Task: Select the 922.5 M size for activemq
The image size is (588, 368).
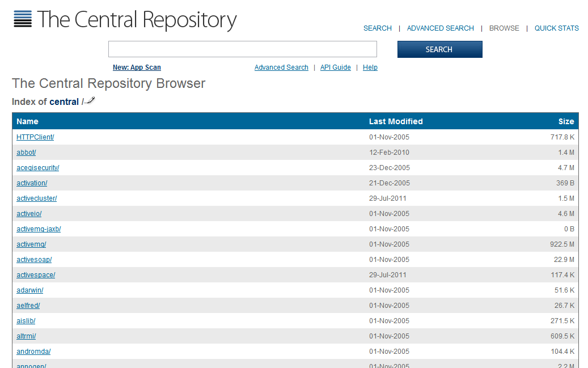Action: click(562, 244)
